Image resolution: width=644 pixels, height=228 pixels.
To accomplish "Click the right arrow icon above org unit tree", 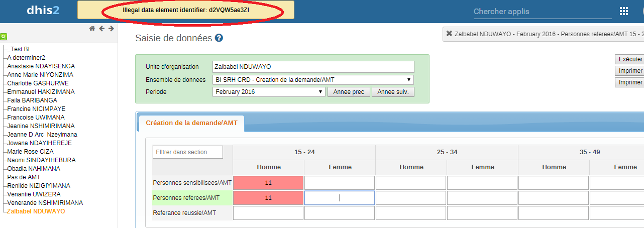I will tap(111, 29).
